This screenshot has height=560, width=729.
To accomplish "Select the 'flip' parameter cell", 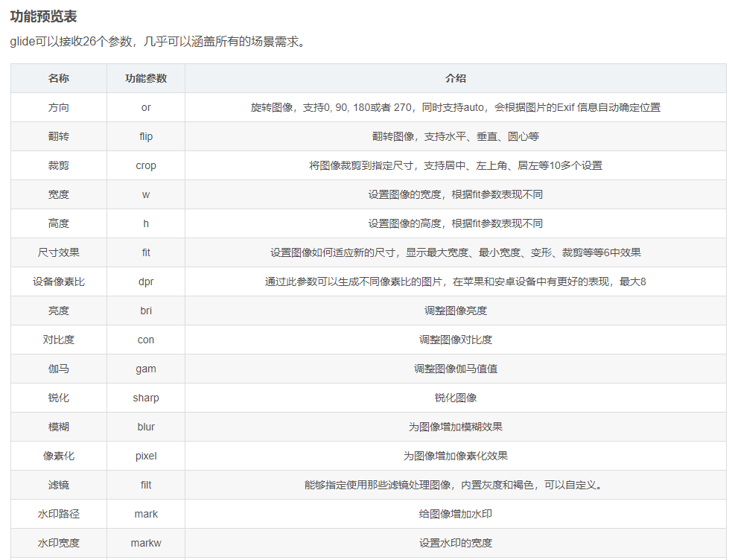I will [x=146, y=136].
